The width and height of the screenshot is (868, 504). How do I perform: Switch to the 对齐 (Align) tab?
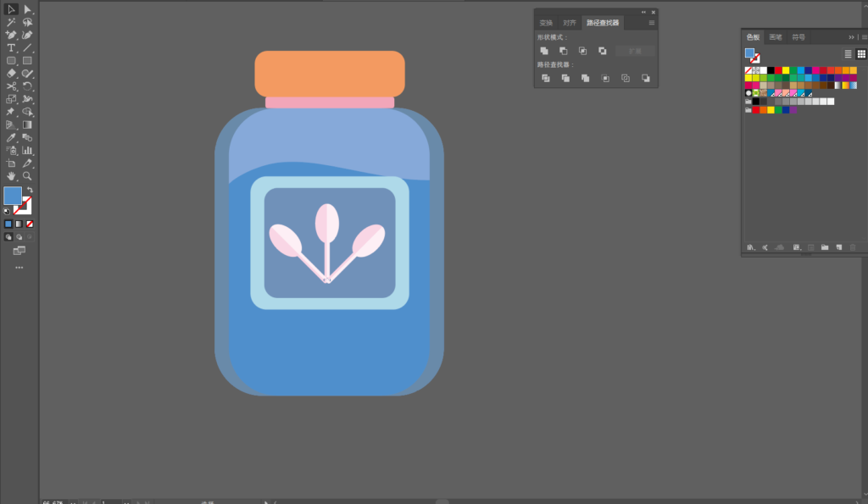(569, 23)
